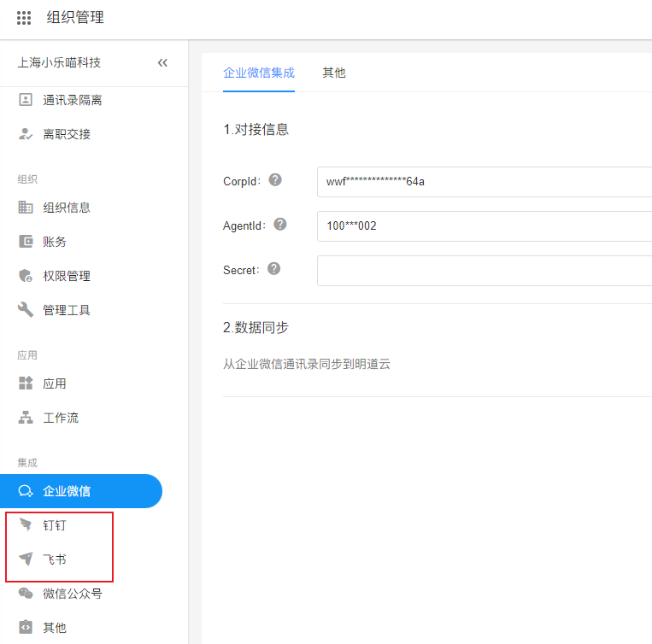Select the 企业微信 integration item

click(x=80, y=491)
